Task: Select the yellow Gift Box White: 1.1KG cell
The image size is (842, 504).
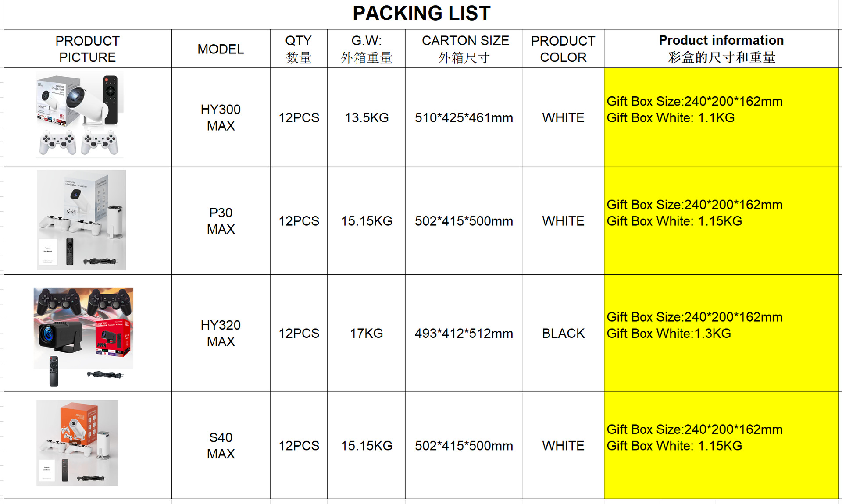Action: point(721,117)
